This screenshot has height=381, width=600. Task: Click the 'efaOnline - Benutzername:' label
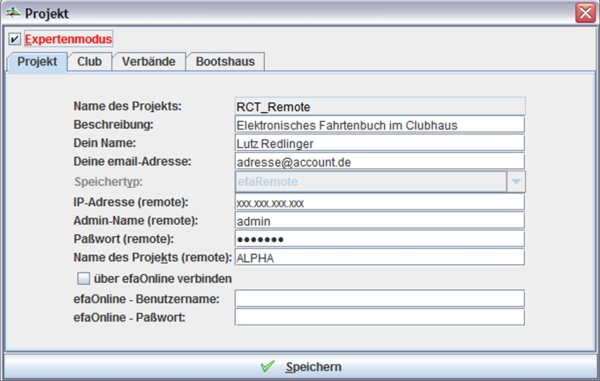(146, 299)
